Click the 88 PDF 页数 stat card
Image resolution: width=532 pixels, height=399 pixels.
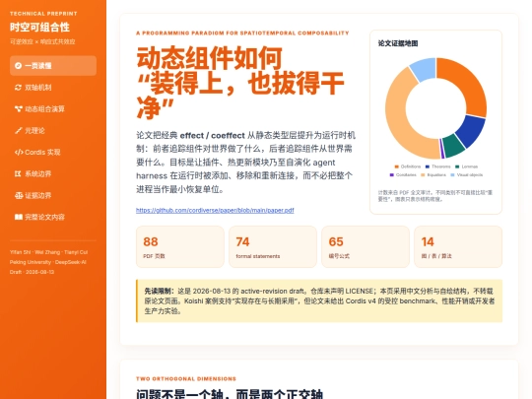point(180,247)
